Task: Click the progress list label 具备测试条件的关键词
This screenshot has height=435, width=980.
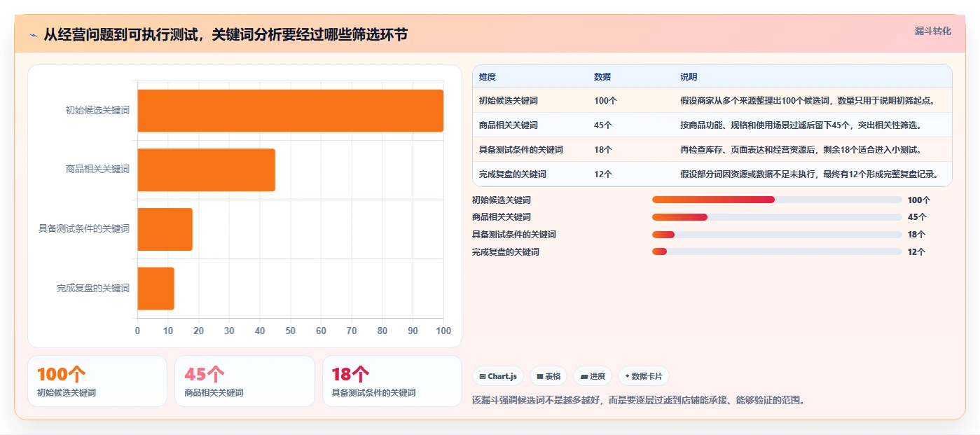Action: [514, 235]
